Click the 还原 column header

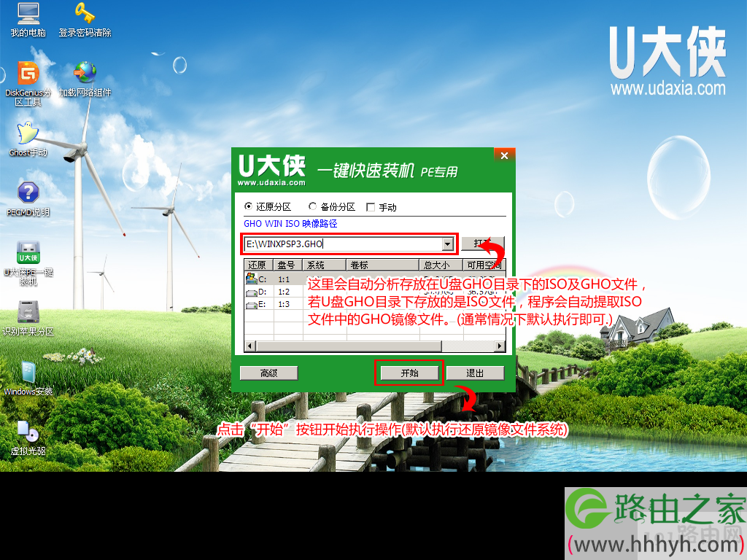pos(259,265)
